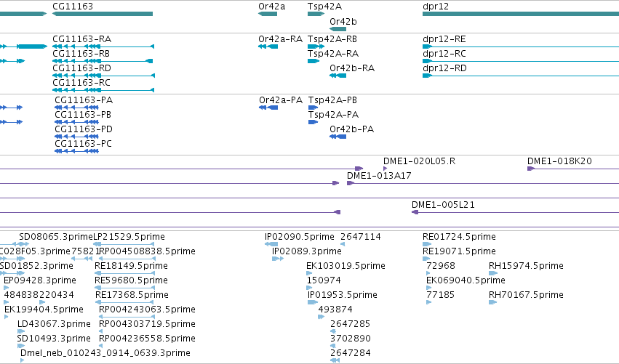Click feature 2647285
The height and width of the screenshot is (364, 619).
click(x=351, y=324)
